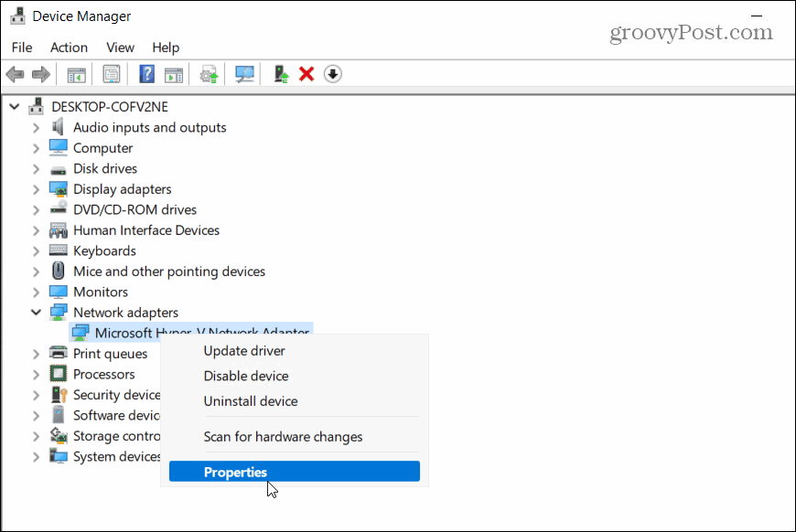Viewport: 796px width, 532px height.
Task: Expand the Print queues chevron
Action: point(36,354)
